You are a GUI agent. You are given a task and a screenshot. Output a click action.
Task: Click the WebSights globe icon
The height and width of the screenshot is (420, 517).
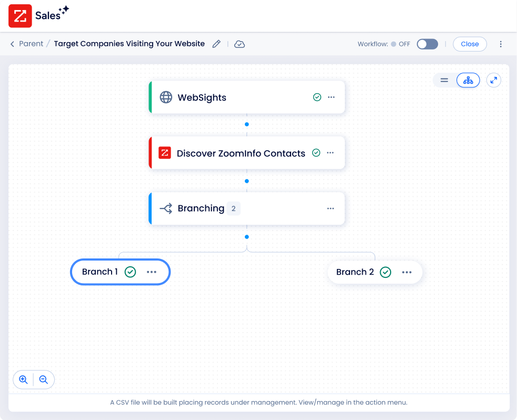166,97
